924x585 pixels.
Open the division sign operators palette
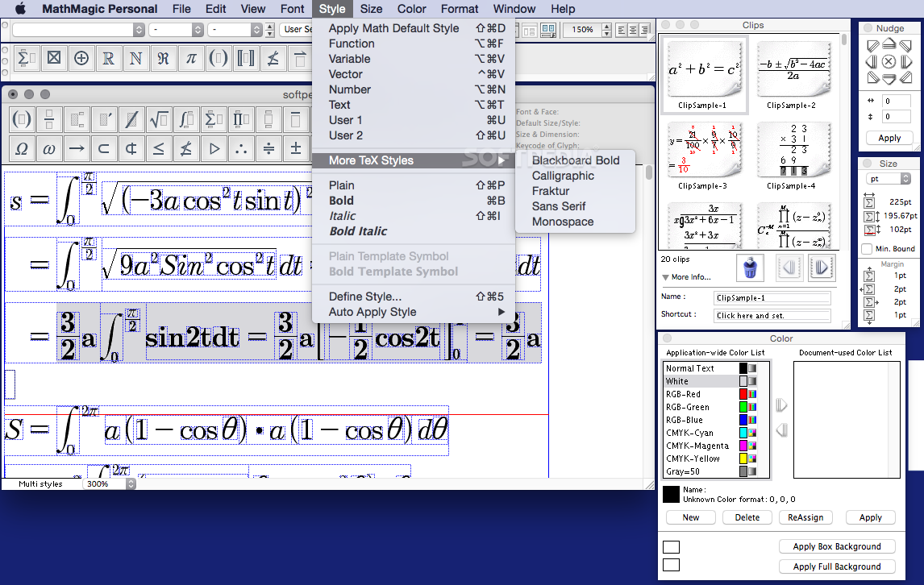(x=268, y=148)
